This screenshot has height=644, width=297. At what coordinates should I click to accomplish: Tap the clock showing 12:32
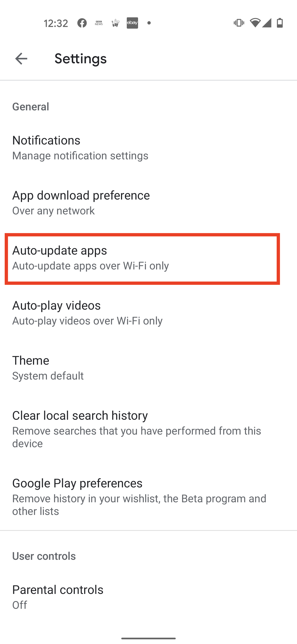[56, 23]
